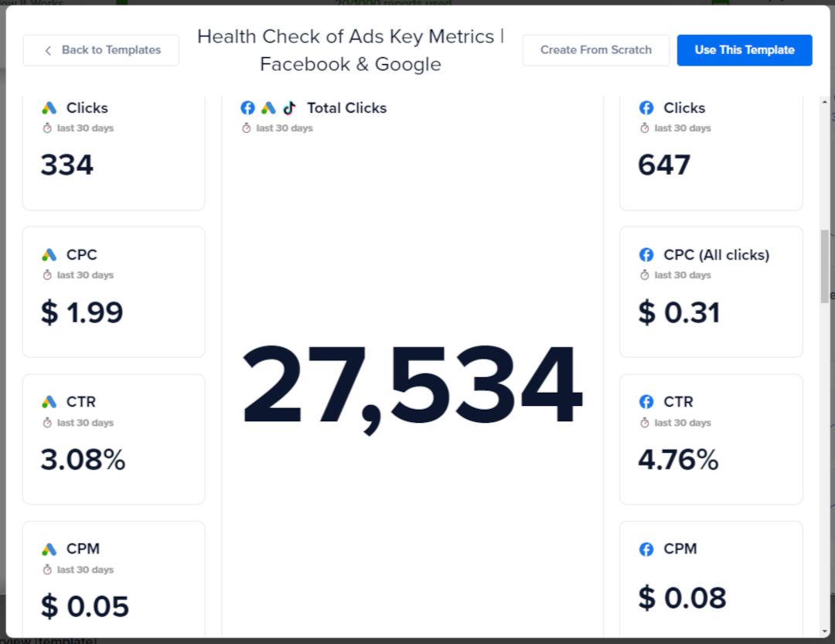The height and width of the screenshot is (644, 835).
Task: Click Facebook icon beside CPM $ 0.08
Action: point(646,549)
